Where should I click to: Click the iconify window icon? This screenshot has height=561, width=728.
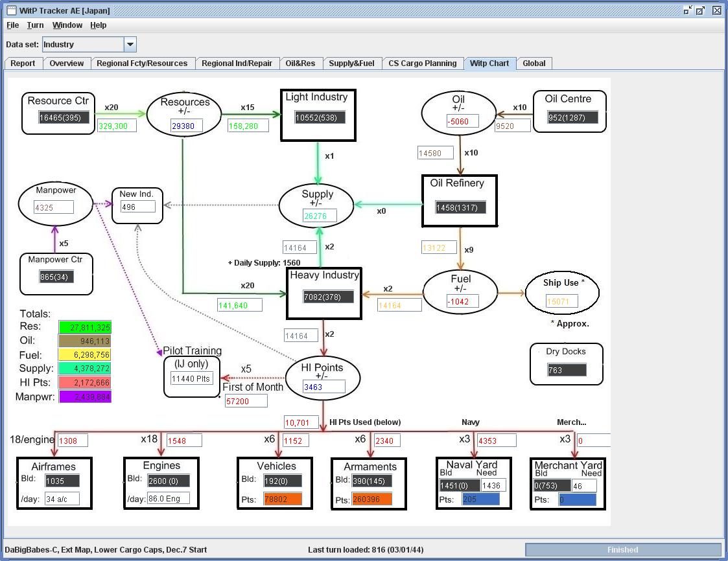pos(688,10)
